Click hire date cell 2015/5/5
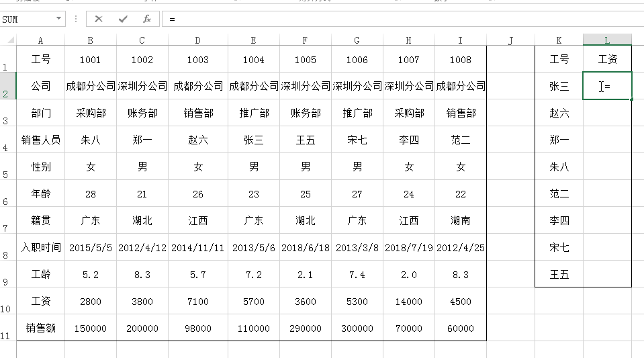This screenshot has height=358, width=644. point(91,247)
